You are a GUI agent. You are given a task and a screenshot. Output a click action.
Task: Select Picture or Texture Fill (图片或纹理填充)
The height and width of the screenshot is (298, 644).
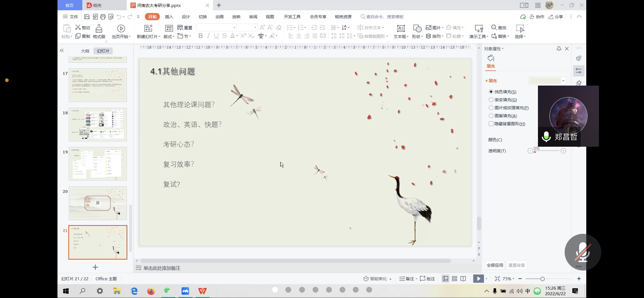click(x=491, y=108)
